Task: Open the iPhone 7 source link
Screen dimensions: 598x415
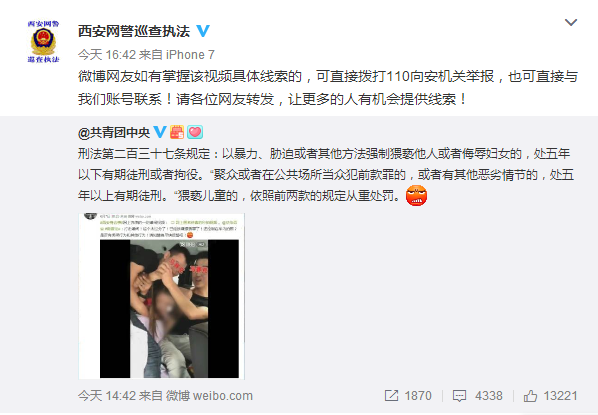Action: pos(190,55)
